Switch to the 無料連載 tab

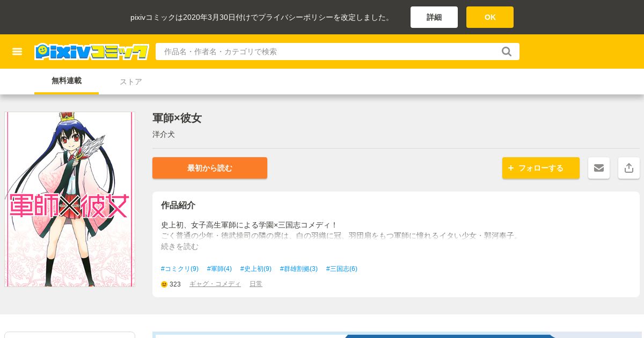(x=67, y=81)
